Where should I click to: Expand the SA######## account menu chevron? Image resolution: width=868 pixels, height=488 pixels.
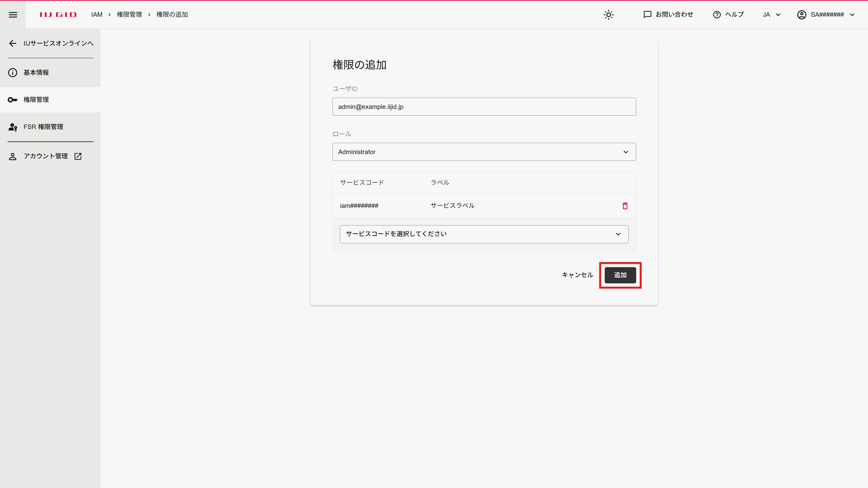852,14
